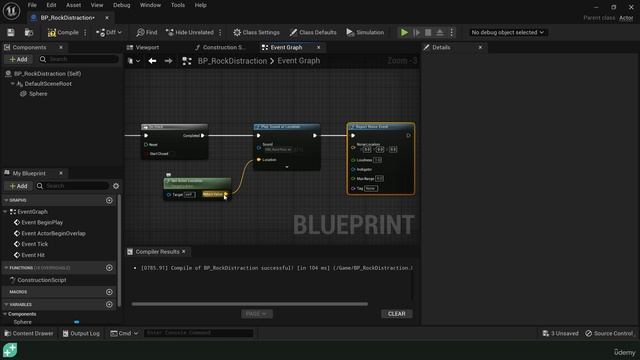Open the Tools menu

pos(178,5)
